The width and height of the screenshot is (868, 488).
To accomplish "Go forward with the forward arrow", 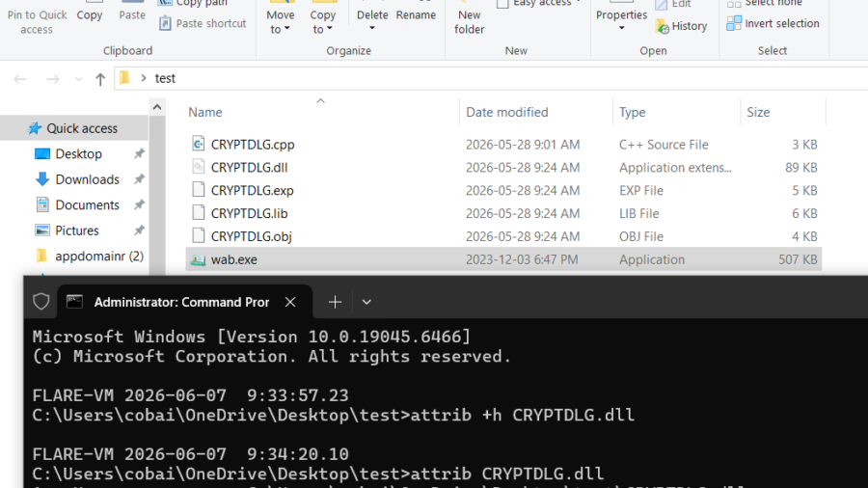I will [x=53, y=78].
